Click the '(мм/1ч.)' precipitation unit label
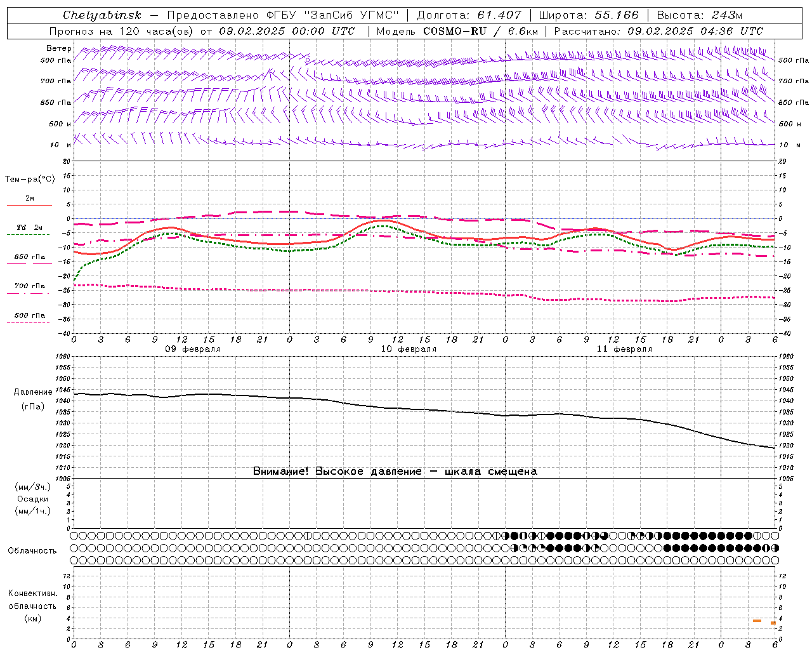This screenshot has height=650, width=812. coord(33,511)
